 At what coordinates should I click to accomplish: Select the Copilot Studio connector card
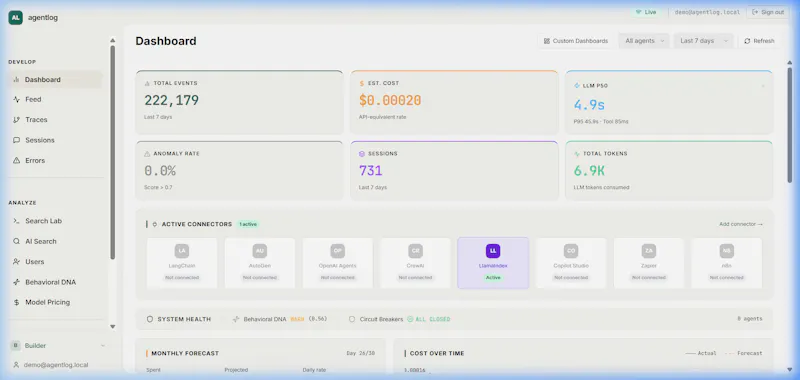571,263
